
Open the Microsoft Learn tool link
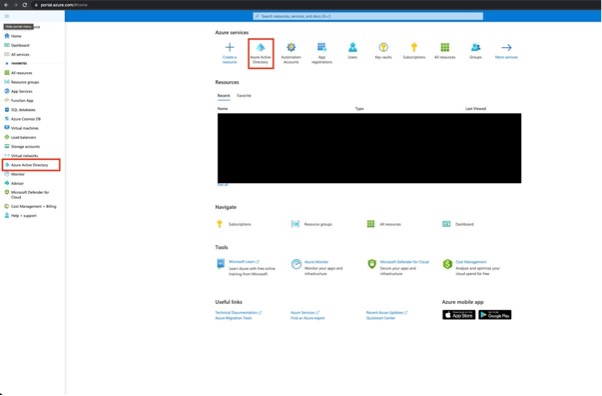pyautogui.click(x=244, y=262)
